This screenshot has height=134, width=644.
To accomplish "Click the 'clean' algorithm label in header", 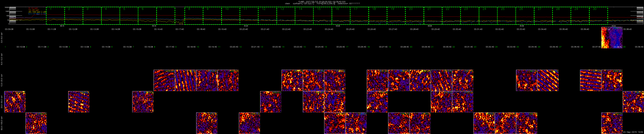I will 287,4.
